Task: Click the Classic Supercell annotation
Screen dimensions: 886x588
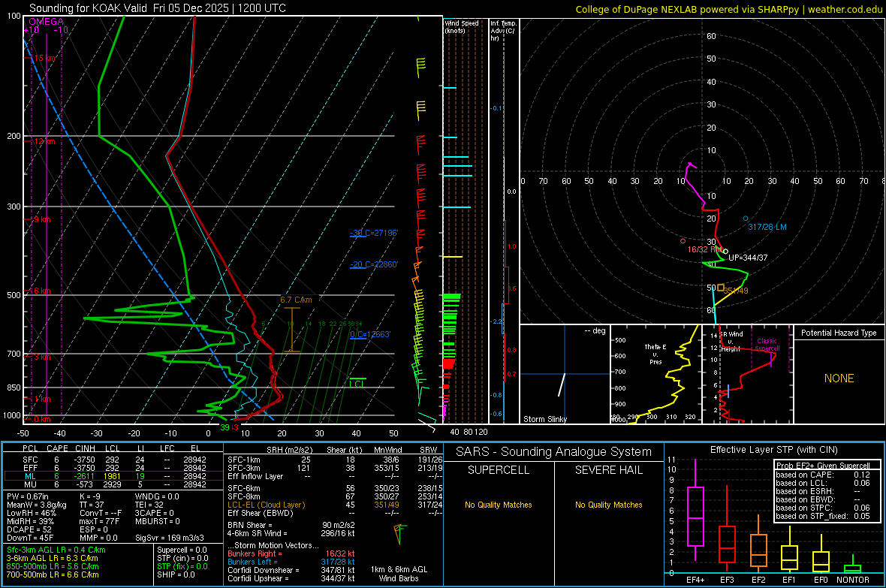Action: [x=767, y=345]
